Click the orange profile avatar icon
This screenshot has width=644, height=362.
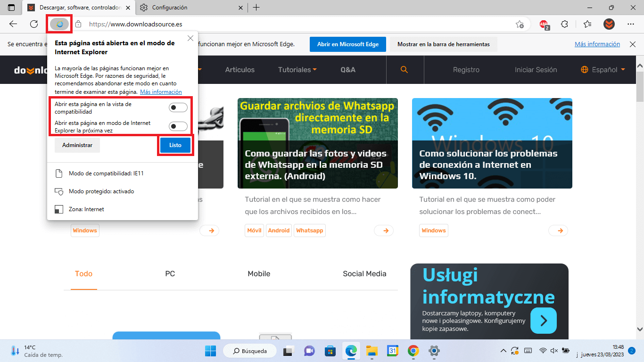coord(609,24)
